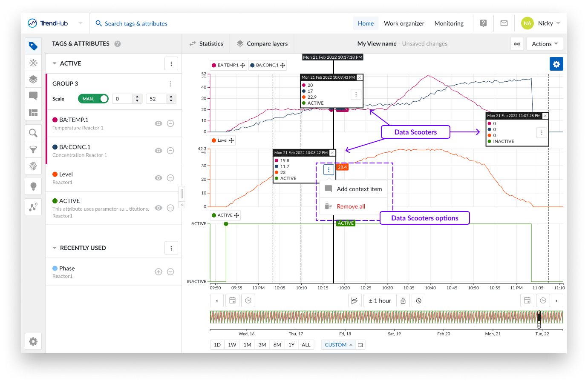Hide the BA:TEMP.1 tag with eye icon
Viewport: 588px width, 383px height.
(x=159, y=123)
